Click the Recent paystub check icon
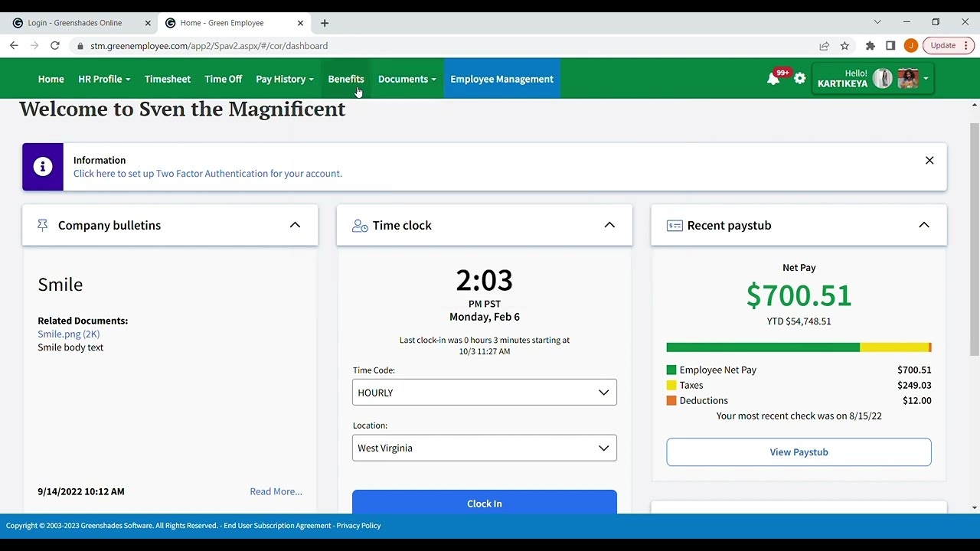 coord(675,225)
